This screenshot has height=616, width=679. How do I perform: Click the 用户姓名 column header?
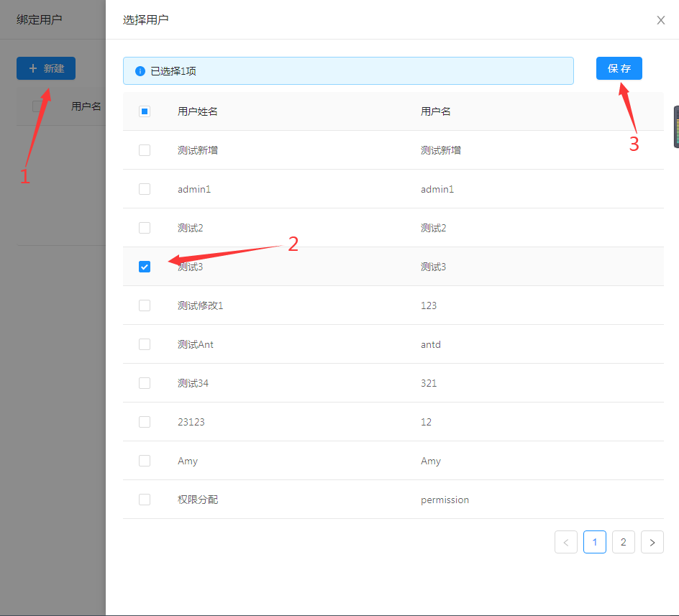pyautogui.click(x=198, y=111)
